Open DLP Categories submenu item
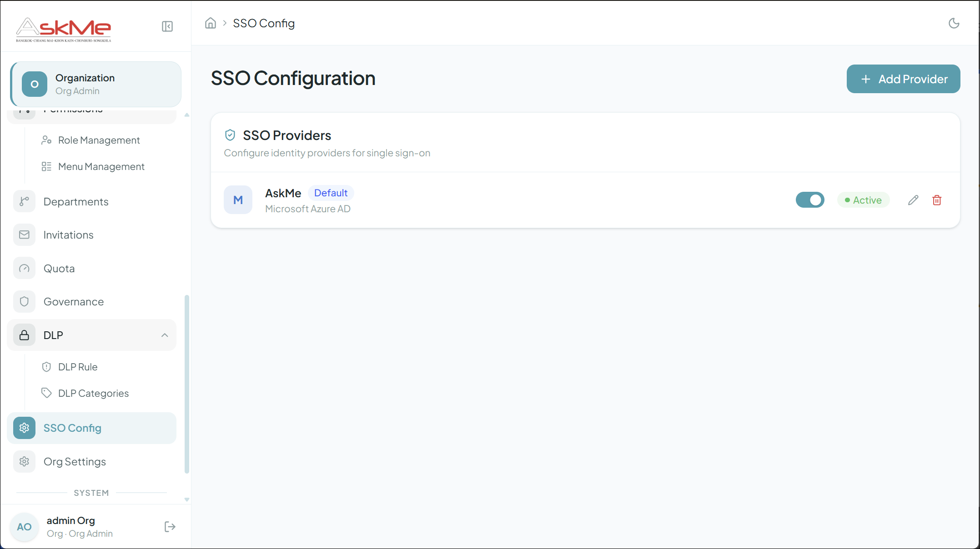980x549 pixels. click(x=93, y=393)
